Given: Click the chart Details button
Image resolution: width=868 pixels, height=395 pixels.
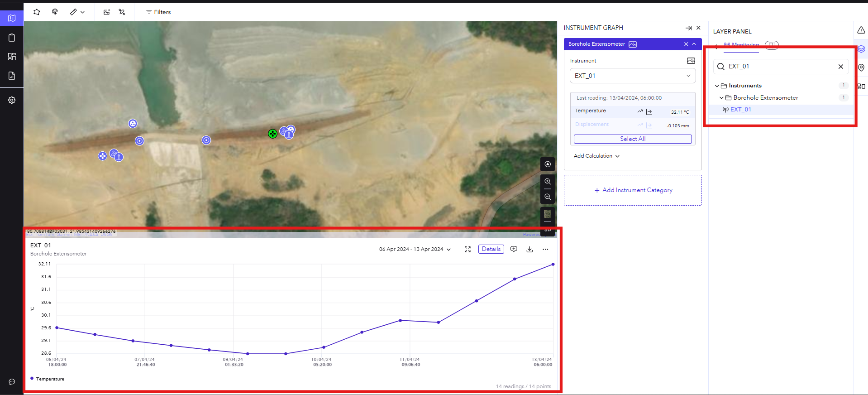Looking at the screenshot, I should (x=491, y=249).
